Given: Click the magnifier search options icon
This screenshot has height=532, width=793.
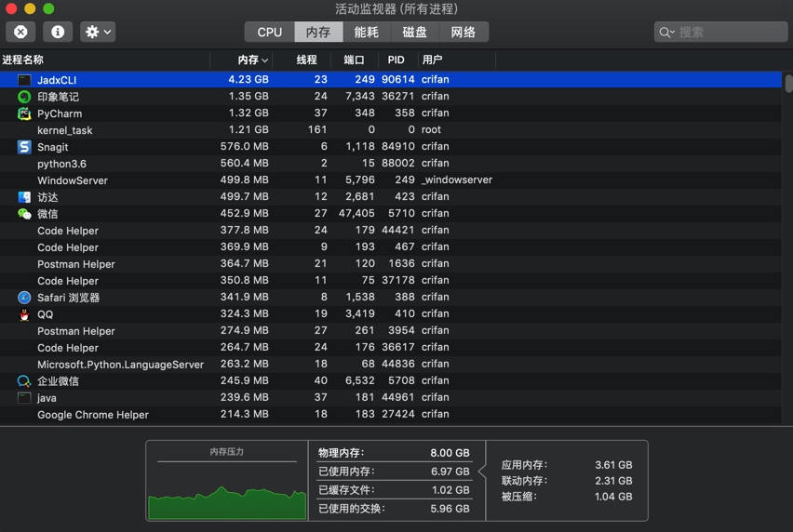Looking at the screenshot, I should pos(666,33).
